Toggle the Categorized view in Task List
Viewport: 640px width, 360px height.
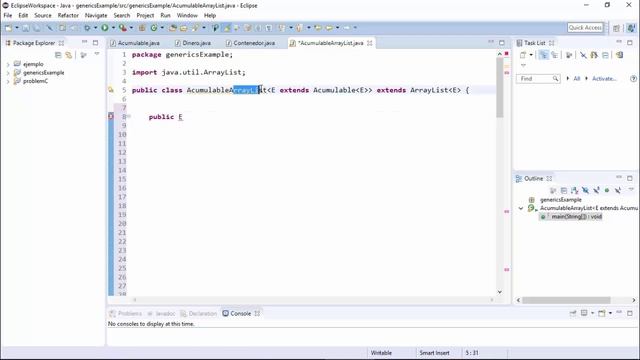pos(543,55)
